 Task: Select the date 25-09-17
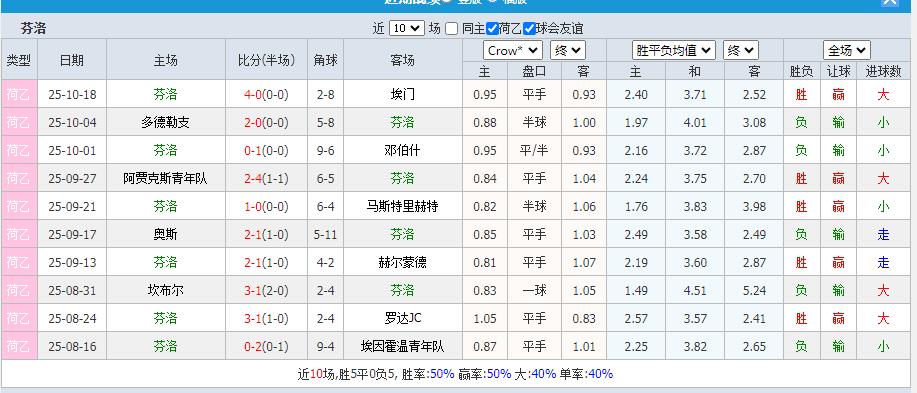point(72,235)
